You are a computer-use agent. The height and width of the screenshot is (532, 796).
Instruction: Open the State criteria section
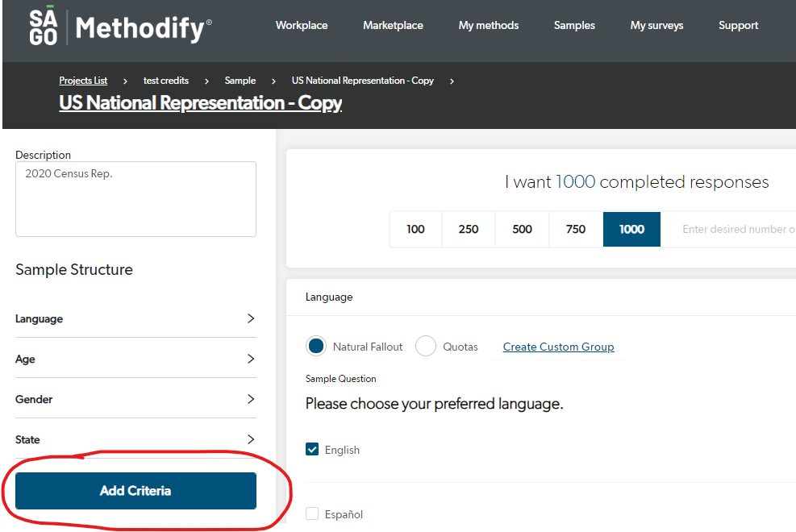point(135,439)
